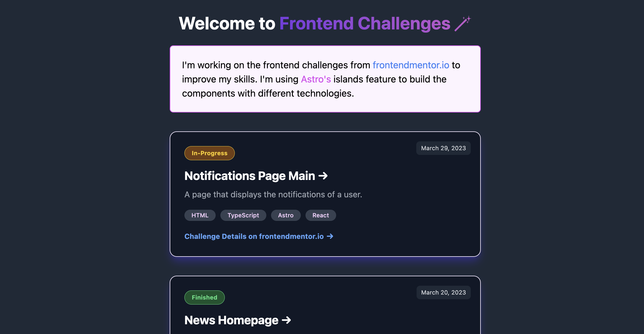Screen dimensions: 644x334
Task: Click the March 29 2023 date label
Action: (443, 148)
